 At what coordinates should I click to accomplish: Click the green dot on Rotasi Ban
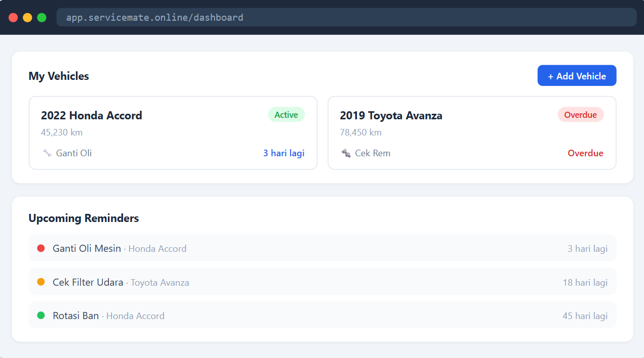click(x=41, y=315)
